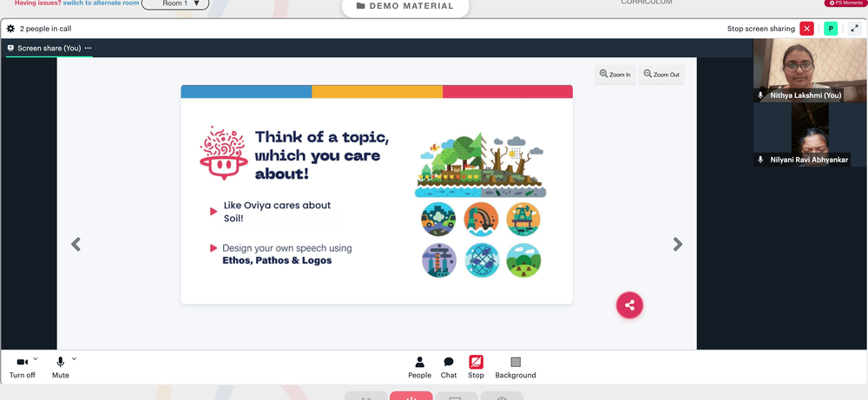Open call settings gear icon
This screenshot has width=868, height=400.
pyautogui.click(x=10, y=29)
